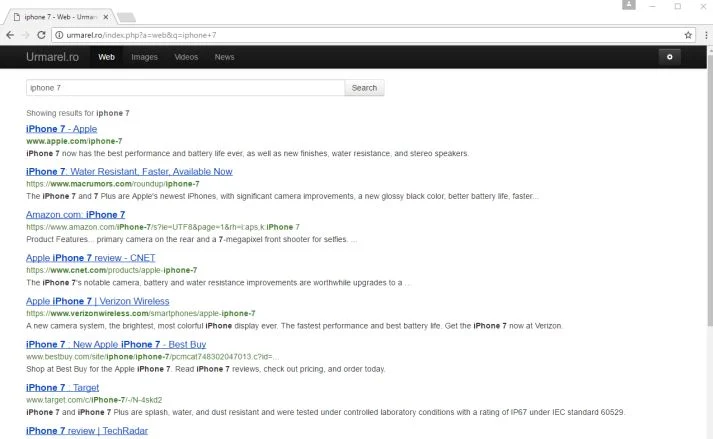Go back using the browser back arrow
Screen dimensions: 713x439
[10, 35]
